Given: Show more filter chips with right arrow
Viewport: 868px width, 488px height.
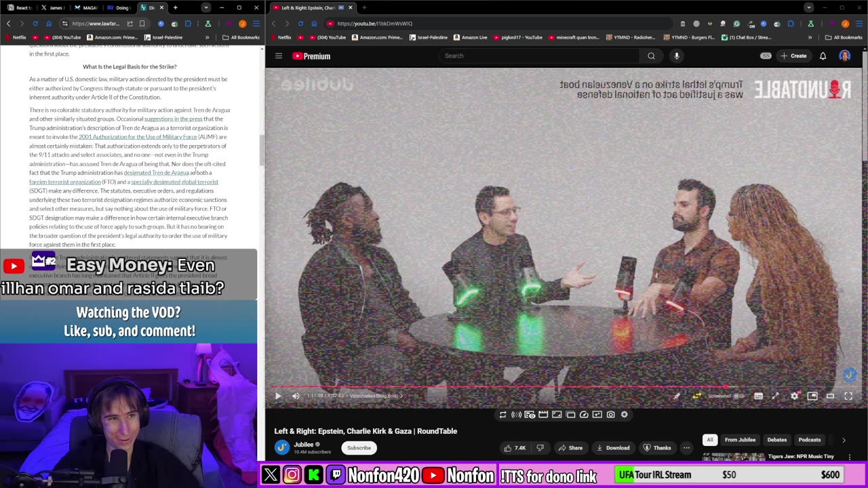Looking at the screenshot, I should pyautogui.click(x=844, y=440).
